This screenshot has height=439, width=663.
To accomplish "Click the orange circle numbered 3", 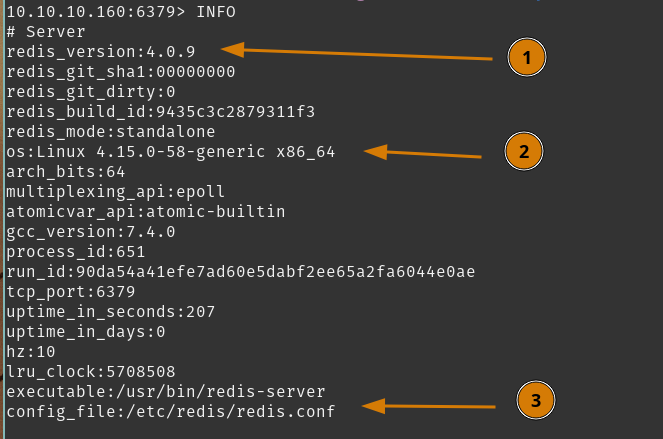I will [536, 400].
